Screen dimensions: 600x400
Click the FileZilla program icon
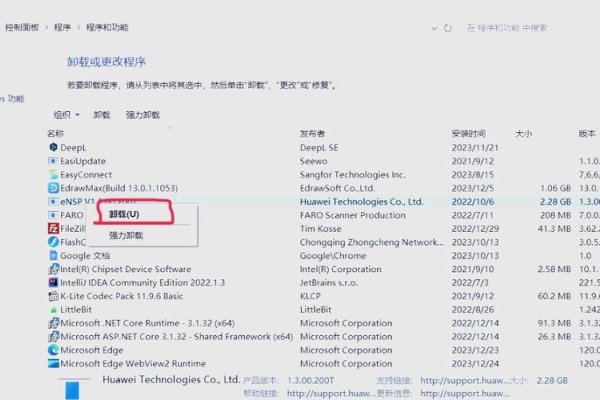53,229
